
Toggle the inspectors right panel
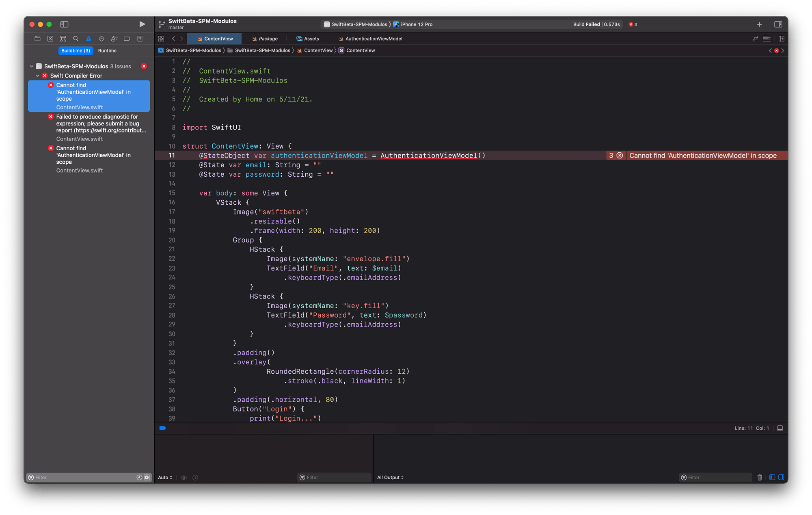(x=778, y=24)
